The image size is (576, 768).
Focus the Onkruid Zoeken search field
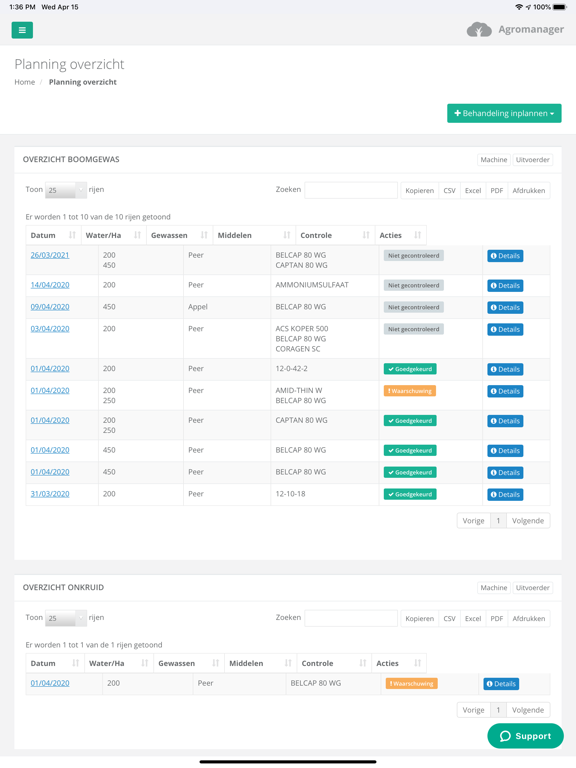point(351,618)
